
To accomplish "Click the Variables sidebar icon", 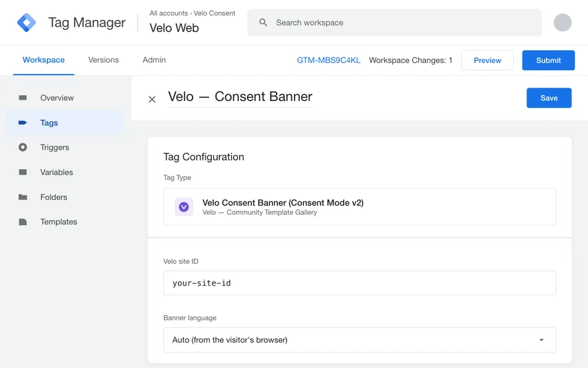I will (23, 172).
